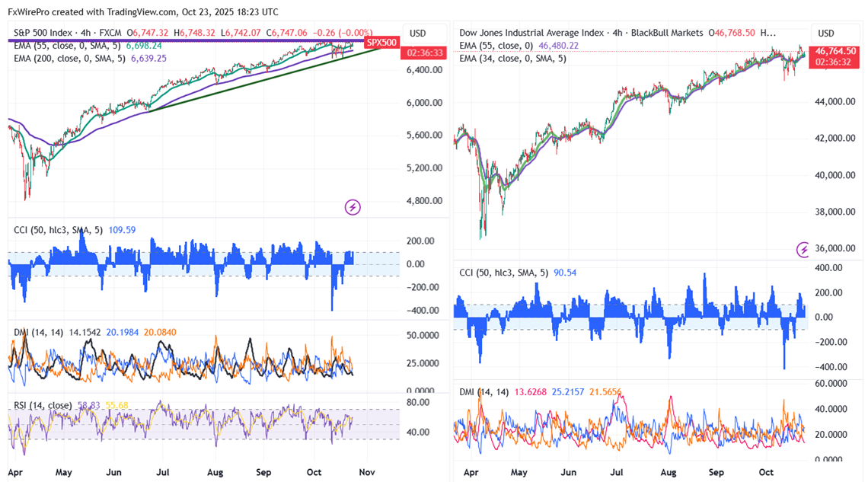Click the Dow DMI legend showing 13.6268

tap(540, 392)
